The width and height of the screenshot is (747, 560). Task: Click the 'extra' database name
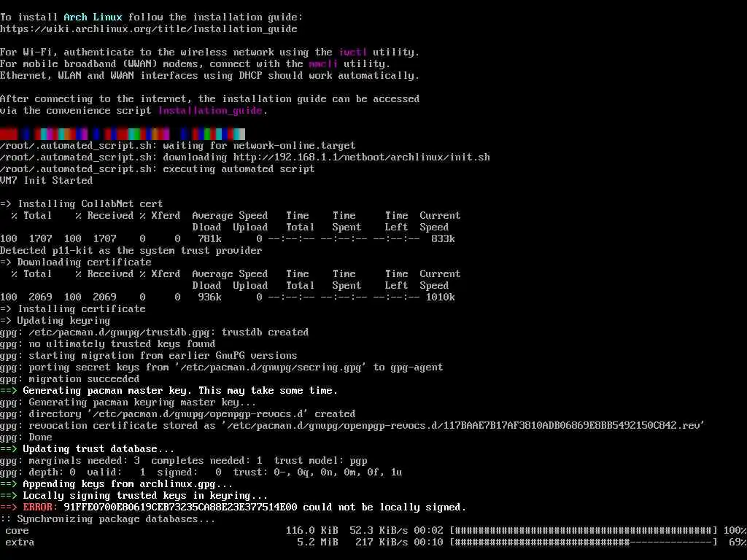pos(20,542)
